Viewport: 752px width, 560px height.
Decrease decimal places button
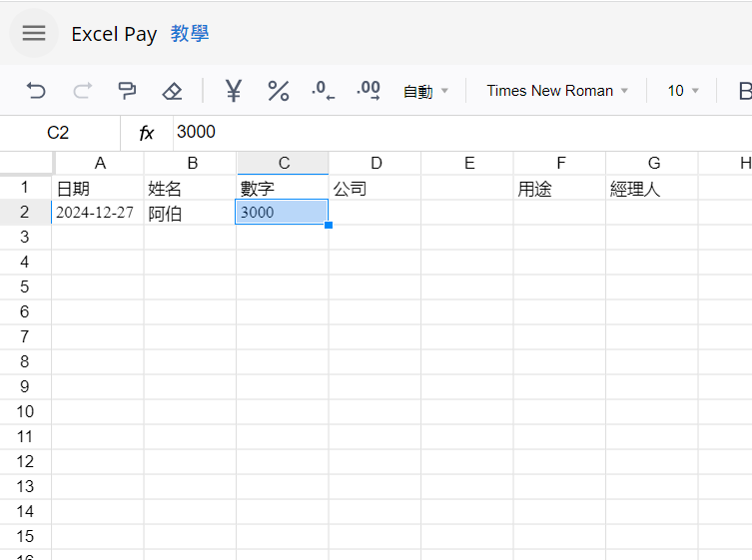point(323,91)
